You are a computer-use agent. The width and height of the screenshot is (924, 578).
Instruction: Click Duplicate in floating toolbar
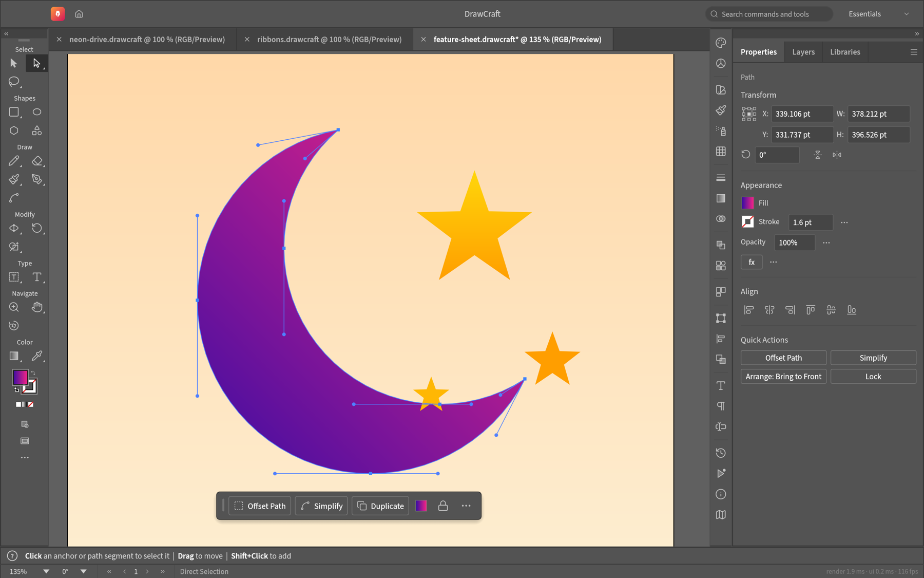click(x=380, y=506)
